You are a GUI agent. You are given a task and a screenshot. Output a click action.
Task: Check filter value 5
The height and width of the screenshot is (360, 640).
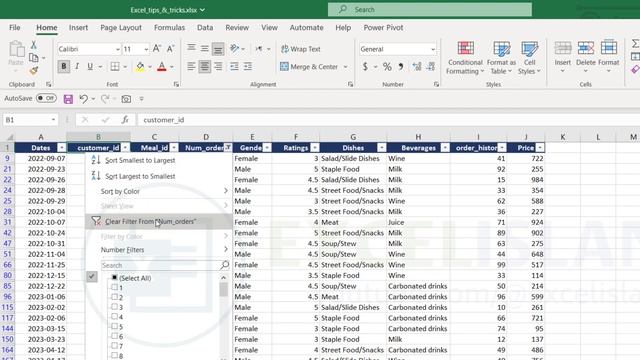point(115,327)
